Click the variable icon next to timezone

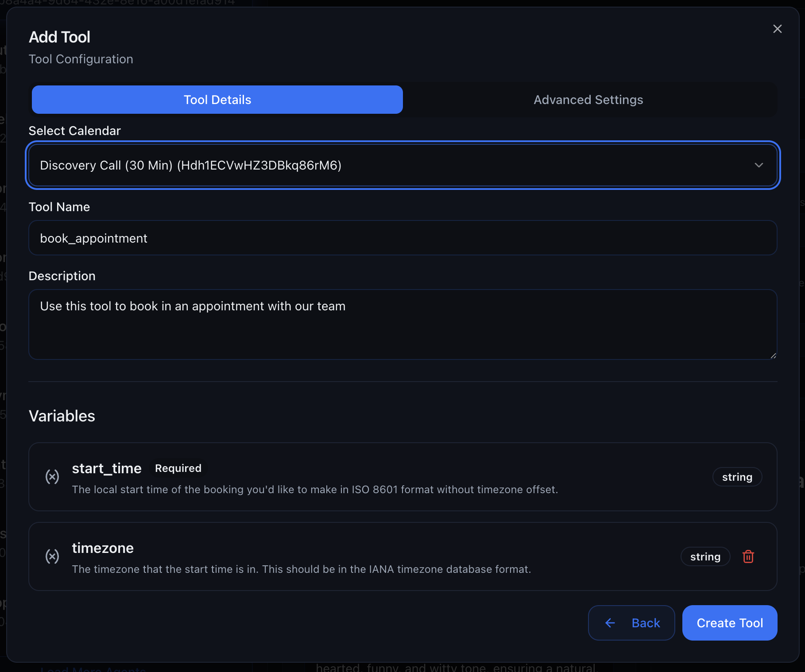tap(52, 556)
